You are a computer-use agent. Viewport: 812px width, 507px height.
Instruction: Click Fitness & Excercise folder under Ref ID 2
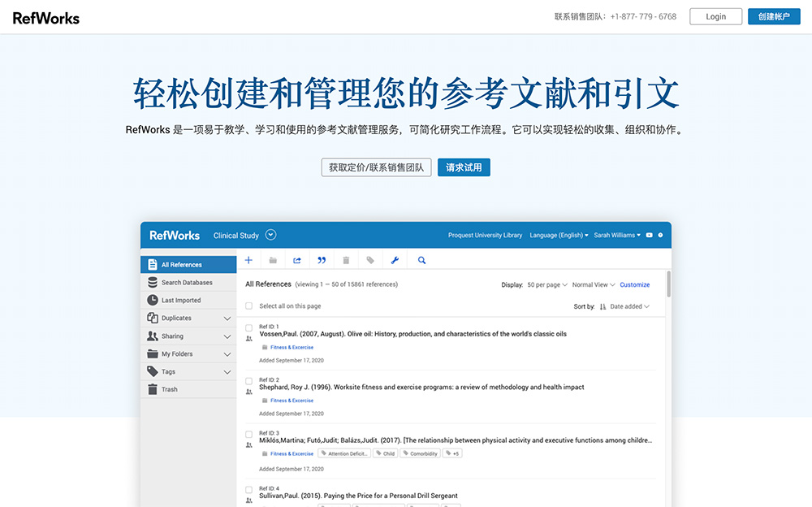click(292, 401)
